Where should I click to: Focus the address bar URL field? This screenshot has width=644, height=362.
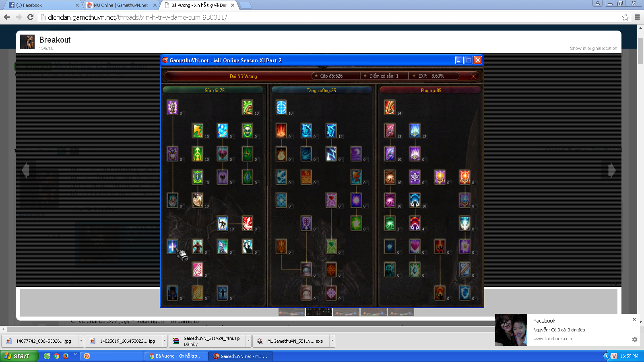[330, 17]
